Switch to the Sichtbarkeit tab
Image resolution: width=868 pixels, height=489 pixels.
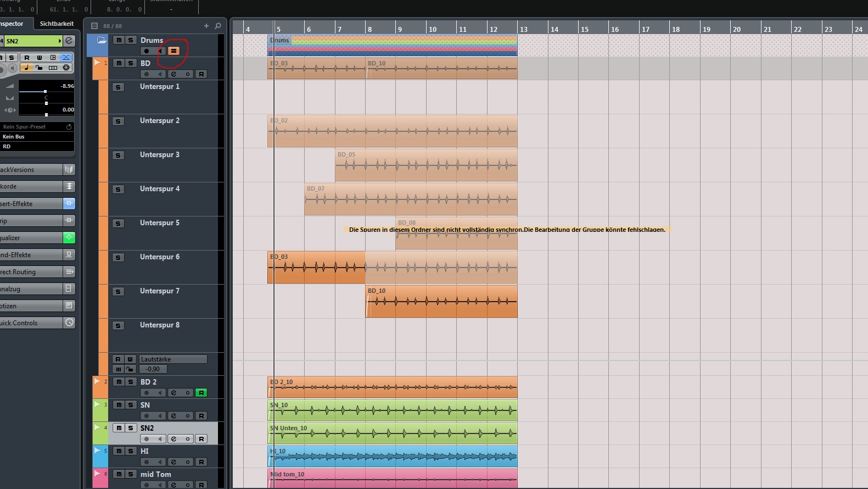point(57,24)
